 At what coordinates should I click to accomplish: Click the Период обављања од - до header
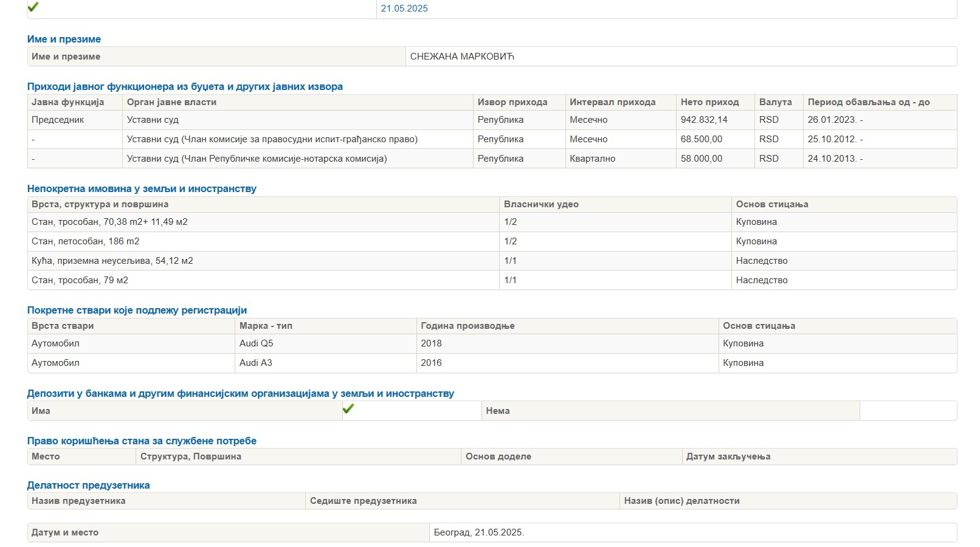pyautogui.click(x=869, y=102)
